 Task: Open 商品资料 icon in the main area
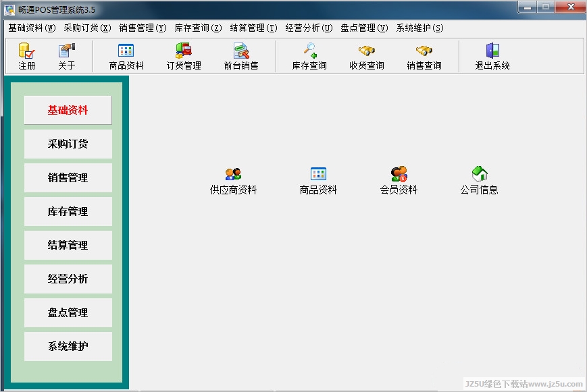click(x=318, y=181)
